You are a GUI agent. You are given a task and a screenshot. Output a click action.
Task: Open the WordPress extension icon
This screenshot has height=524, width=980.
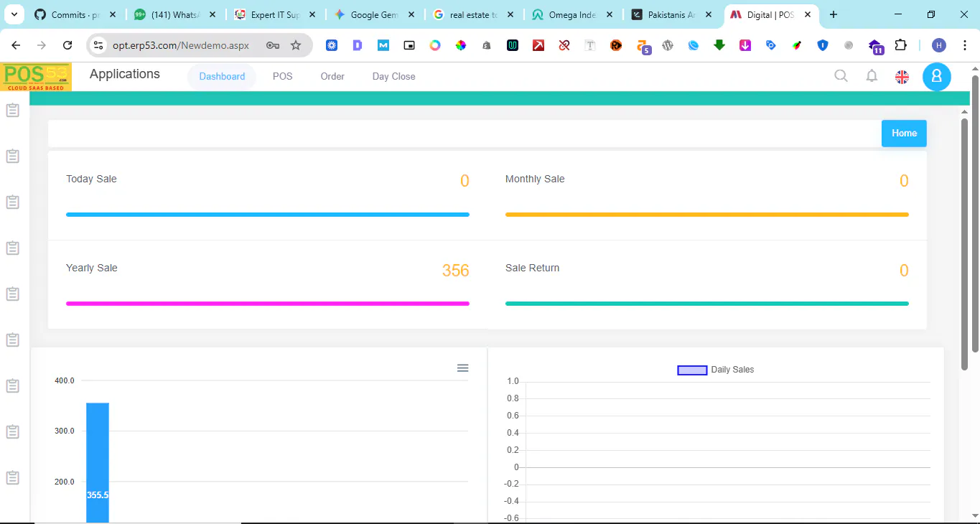[x=668, y=45]
